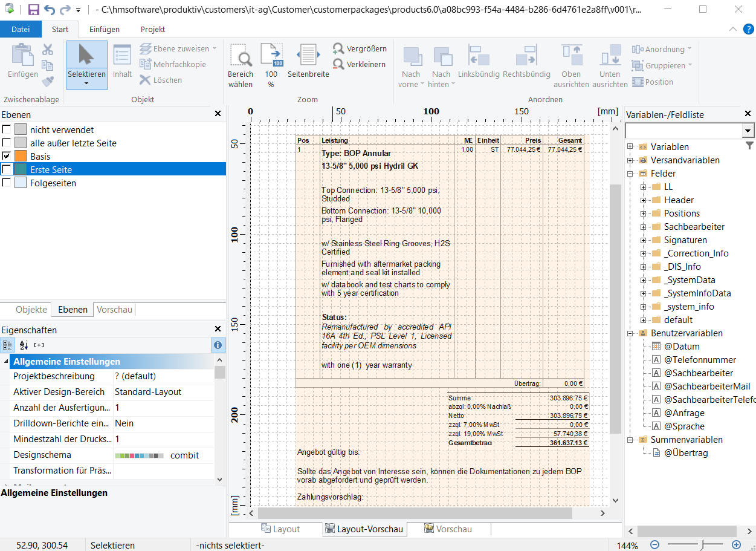Viewport: 756px width, 551px height.
Task: Set zoom to 100 %
Action: pos(271,65)
